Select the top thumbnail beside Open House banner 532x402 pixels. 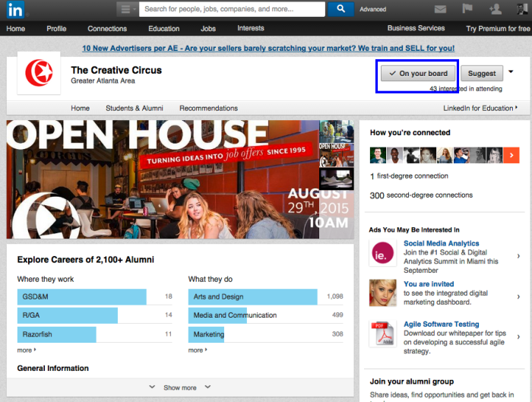337,131
